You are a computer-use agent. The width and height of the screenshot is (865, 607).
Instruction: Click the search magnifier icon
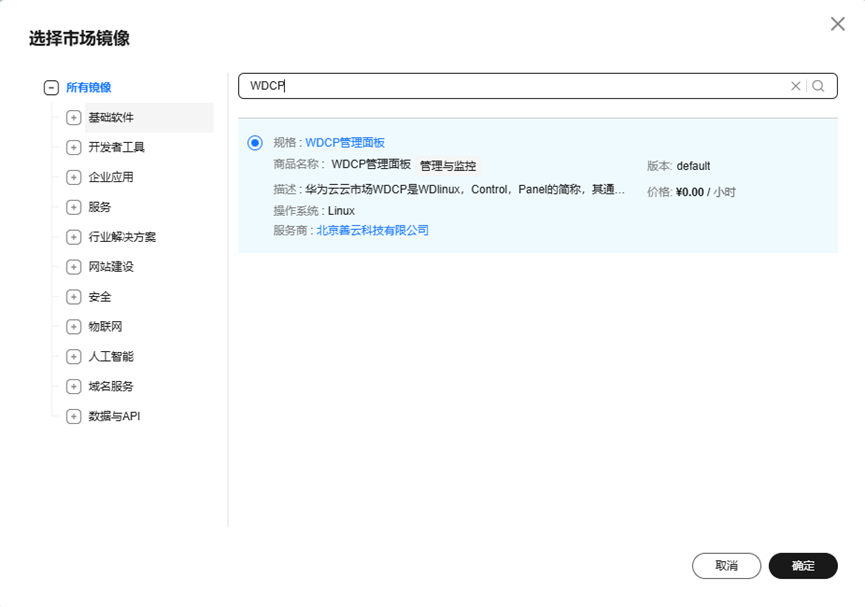pyautogui.click(x=818, y=86)
